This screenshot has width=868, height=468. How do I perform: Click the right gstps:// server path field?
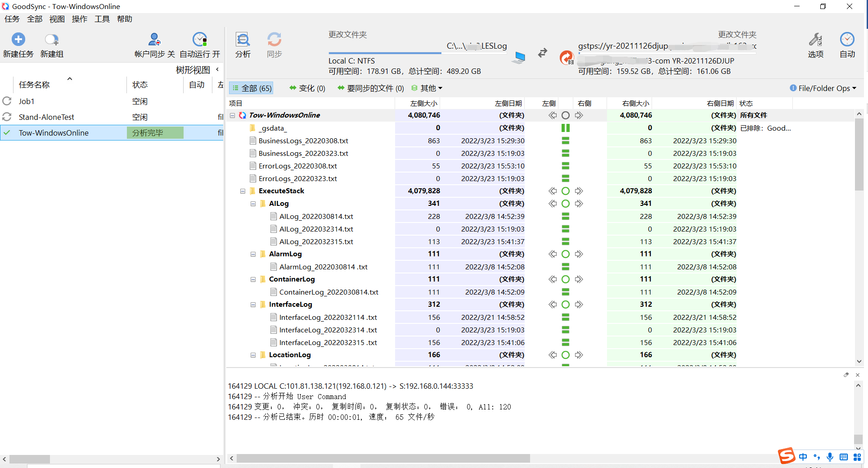pos(667,46)
